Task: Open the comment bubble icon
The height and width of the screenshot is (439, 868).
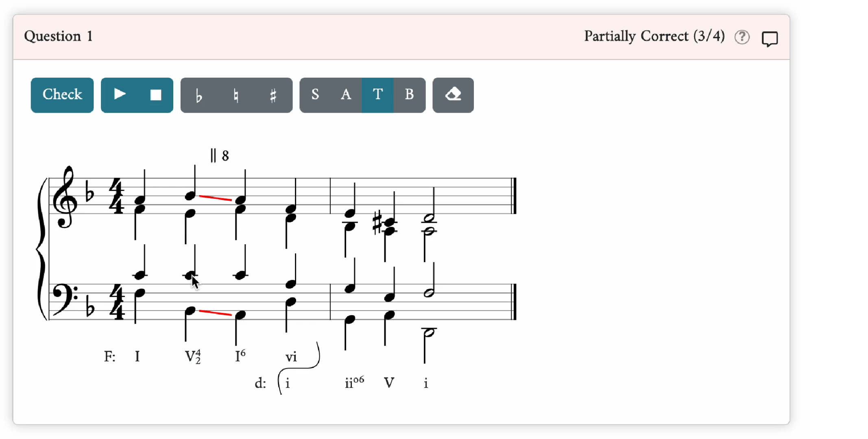Action: (770, 39)
